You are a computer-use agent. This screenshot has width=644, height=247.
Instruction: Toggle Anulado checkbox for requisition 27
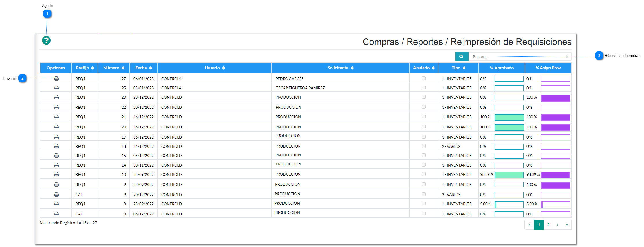click(x=424, y=78)
